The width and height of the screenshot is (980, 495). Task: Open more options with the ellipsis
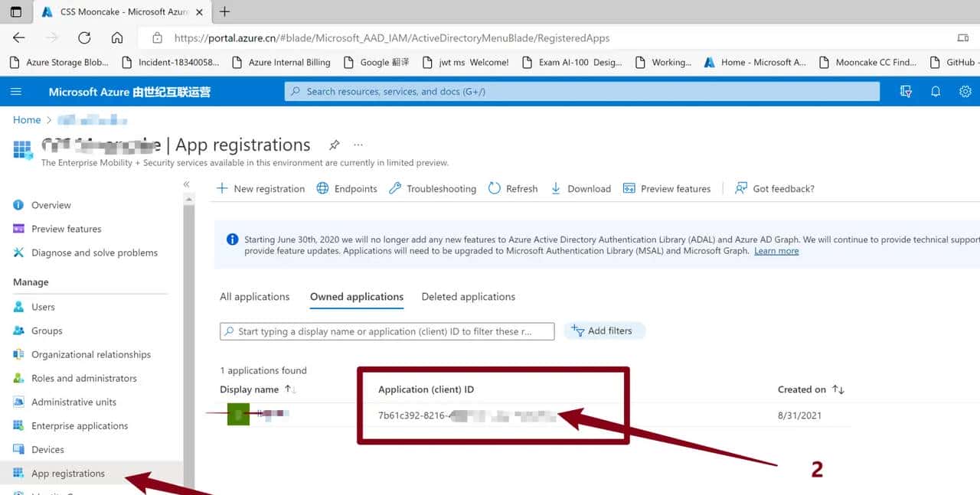click(358, 145)
